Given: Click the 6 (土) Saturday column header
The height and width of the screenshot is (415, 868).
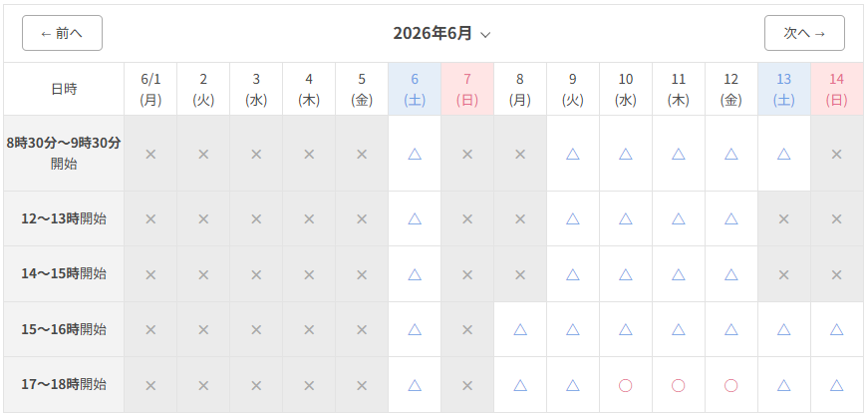Looking at the screenshot, I should tap(415, 89).
